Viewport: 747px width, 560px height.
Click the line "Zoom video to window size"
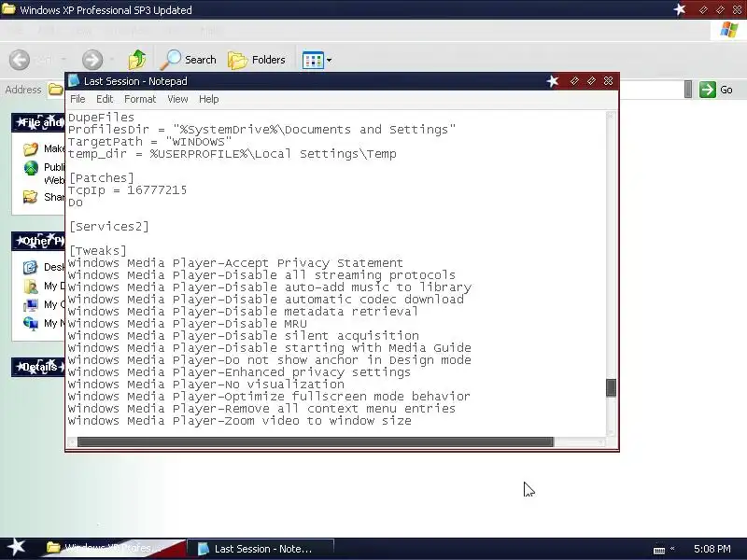pos(240,421)
